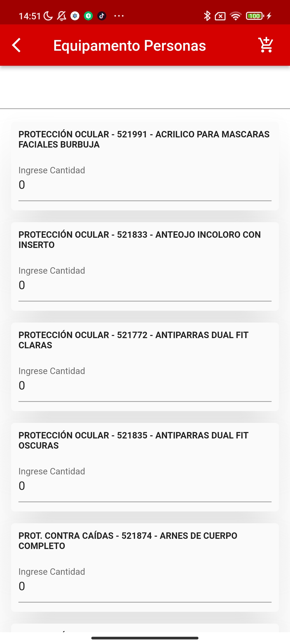Edit quantity for ARNES DE CUERPO COMPLETO
The width and height of the screenshot is (290, 644).
145,586
